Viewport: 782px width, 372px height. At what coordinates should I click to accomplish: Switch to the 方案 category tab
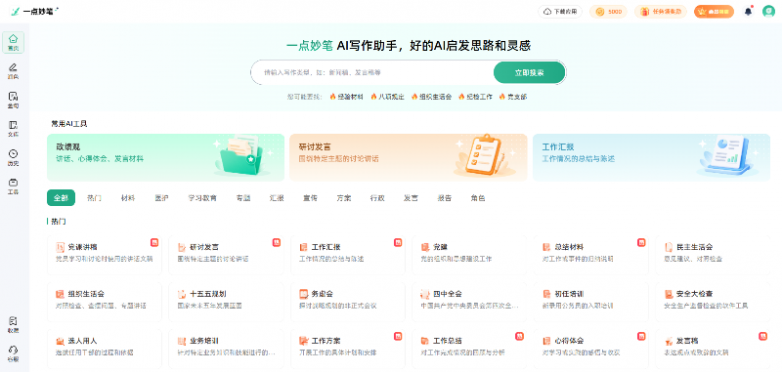[x=344, y=198]
